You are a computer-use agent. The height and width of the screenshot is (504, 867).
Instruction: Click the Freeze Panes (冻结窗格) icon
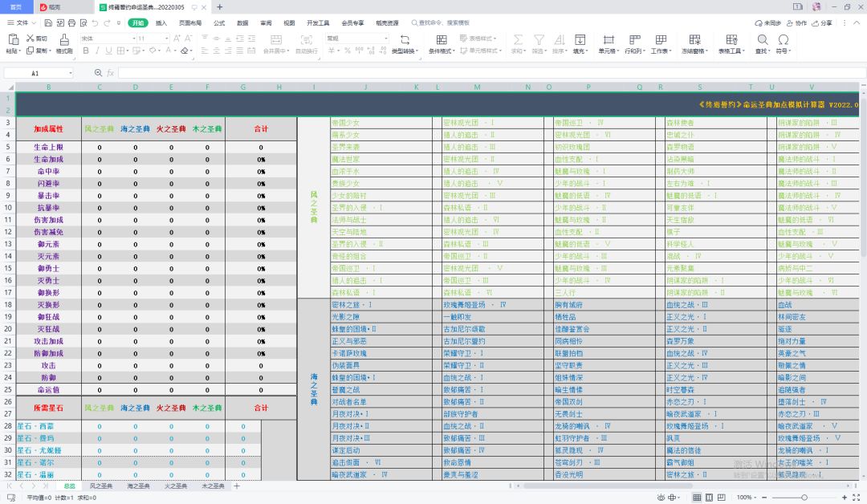point(694,39)
